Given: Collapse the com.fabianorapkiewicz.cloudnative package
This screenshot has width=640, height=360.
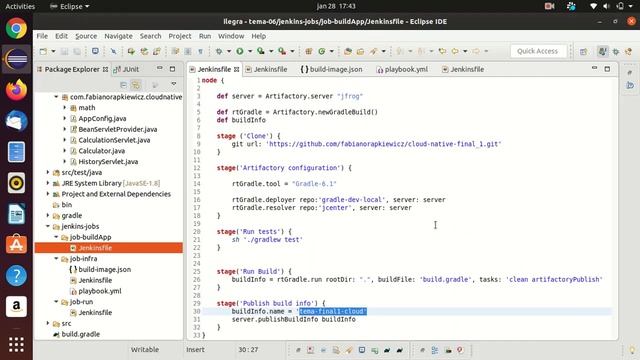Looking at the screenshot, I should (x=56, y=97).
